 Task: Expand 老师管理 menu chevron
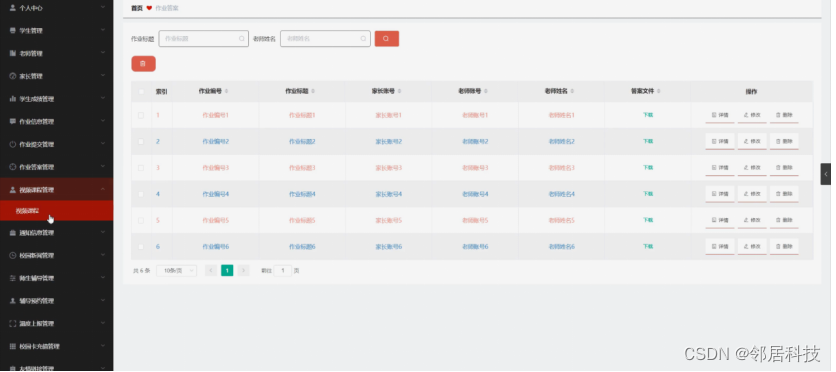tap(103, 53)
